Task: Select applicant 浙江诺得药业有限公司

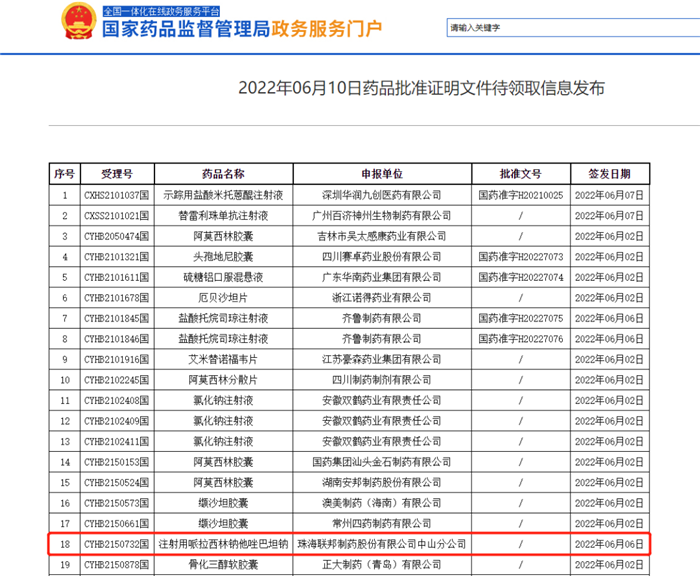Action: (382, 298)
